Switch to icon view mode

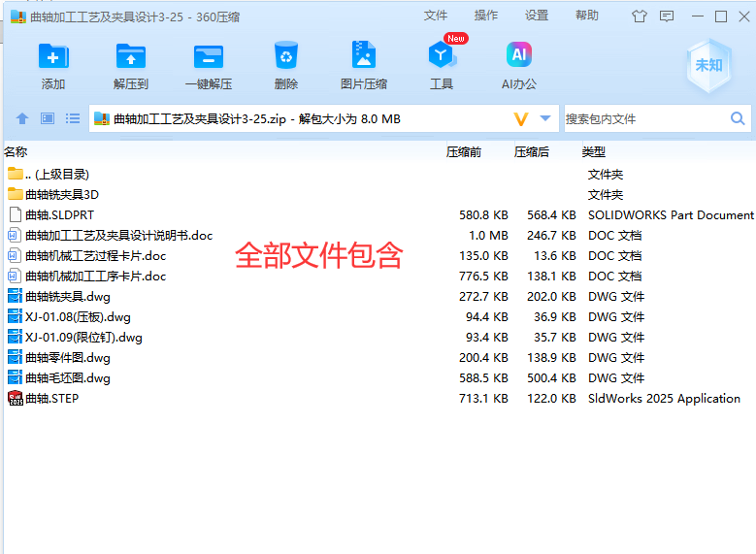coord(48,118)
